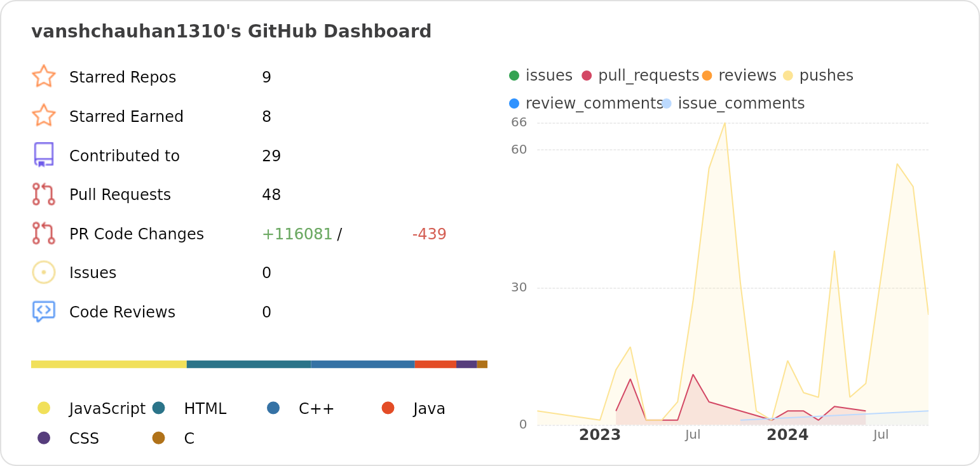Click the Starred Earned star icon
This screenshot has height=466, width=980.
click(44, 116)
